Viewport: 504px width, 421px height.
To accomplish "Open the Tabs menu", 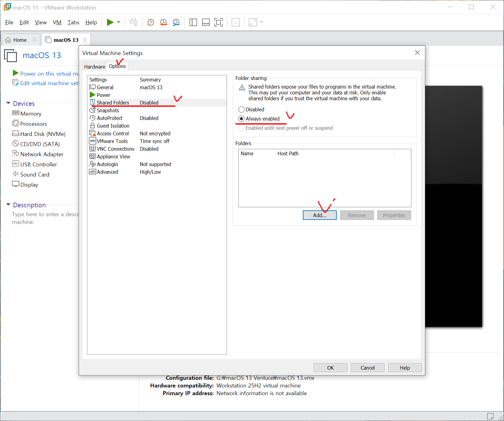I will (73, 22).
